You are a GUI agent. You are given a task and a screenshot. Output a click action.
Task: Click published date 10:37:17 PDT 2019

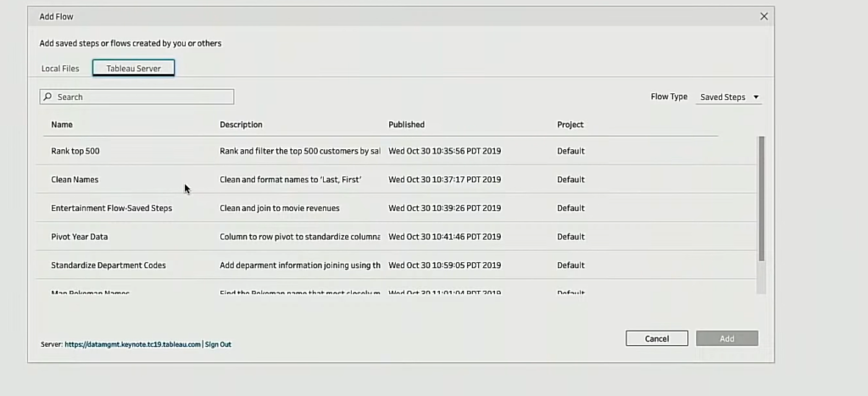[444, 180]
